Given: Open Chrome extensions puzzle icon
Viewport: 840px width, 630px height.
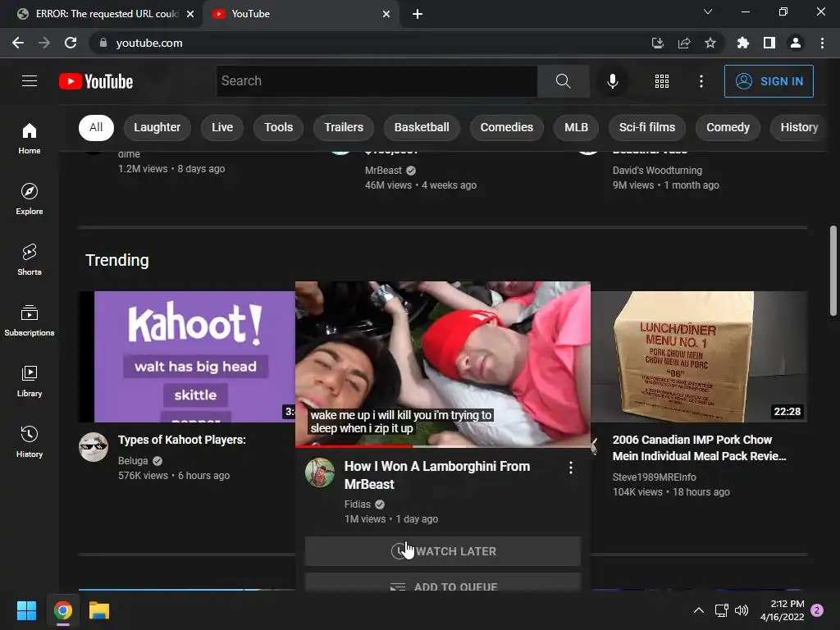Looking at the screenshot, I should pyautogui.click(x=743, y=43).
